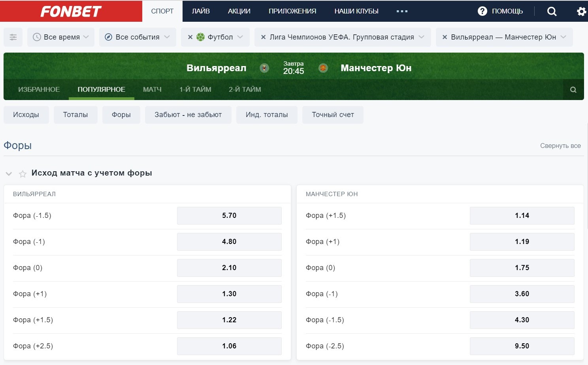
Task: Open market search in the match tab bar
Action: coord(573,90)
